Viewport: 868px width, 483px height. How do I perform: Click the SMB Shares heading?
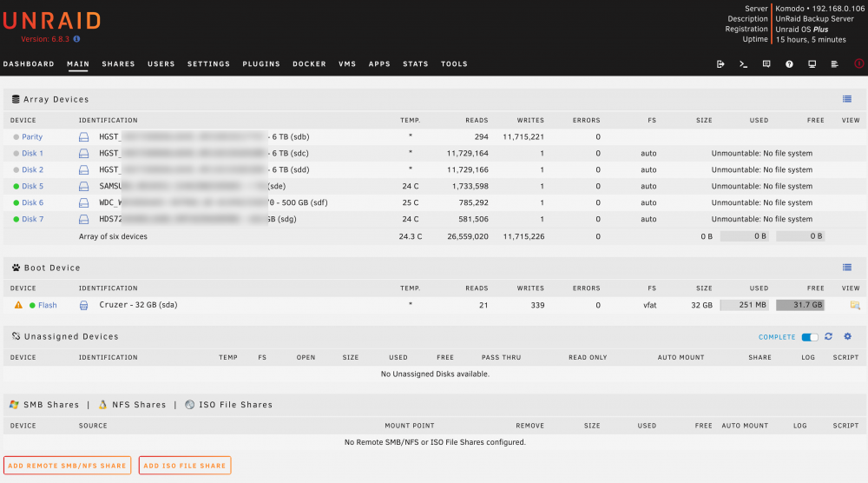point(51,405)
